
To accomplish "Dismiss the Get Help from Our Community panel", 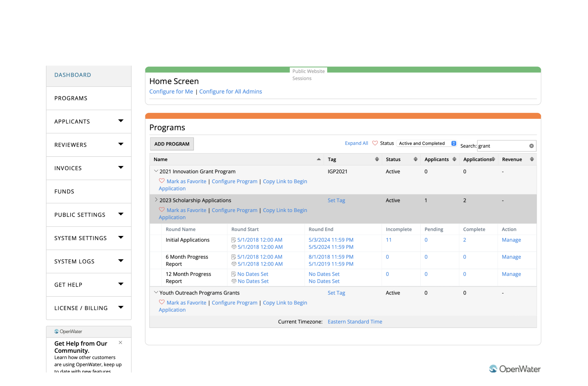I will [120, 343].
